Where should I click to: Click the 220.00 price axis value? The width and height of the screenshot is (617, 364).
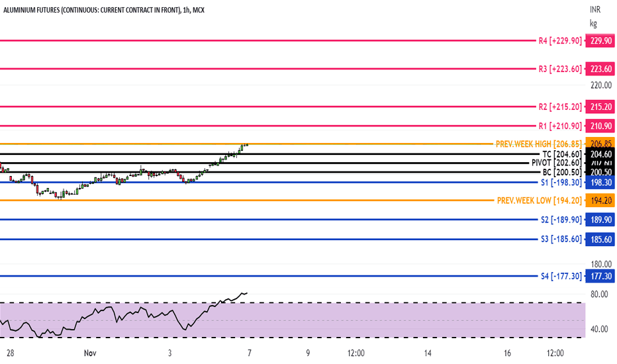tap(601, 85)
